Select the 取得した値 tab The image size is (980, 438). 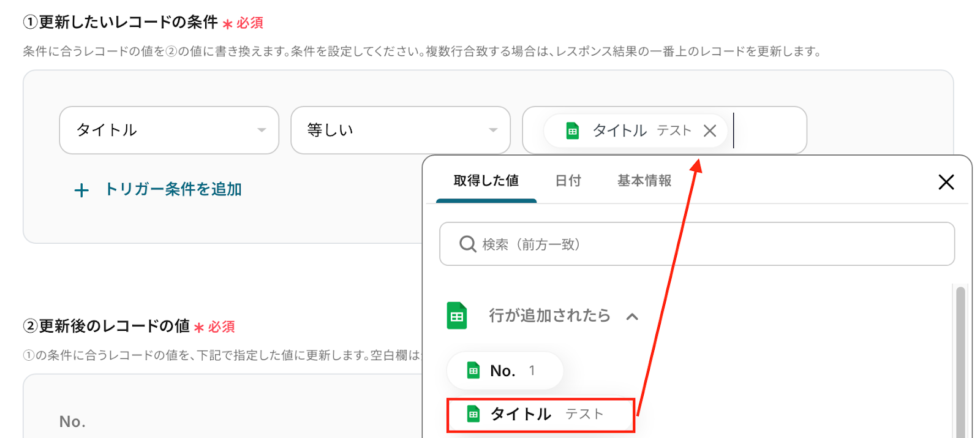[x=486, y=181]
